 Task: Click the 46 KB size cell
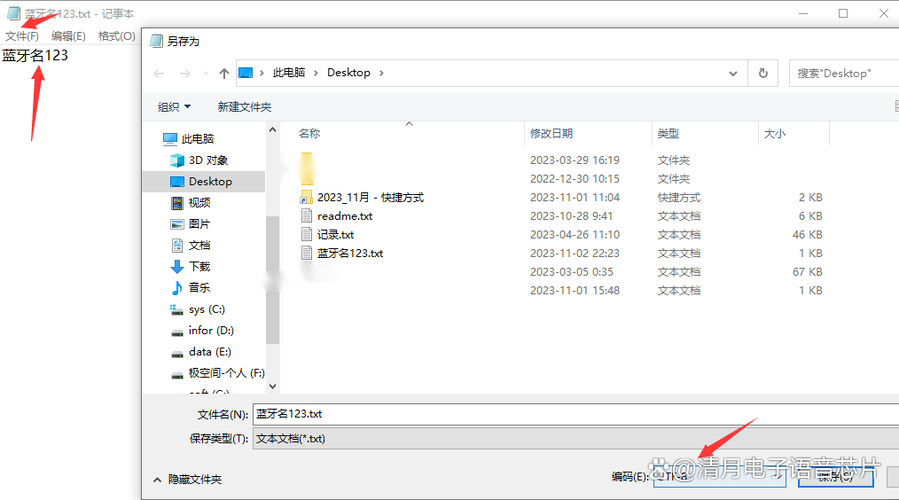click(807, 235)
